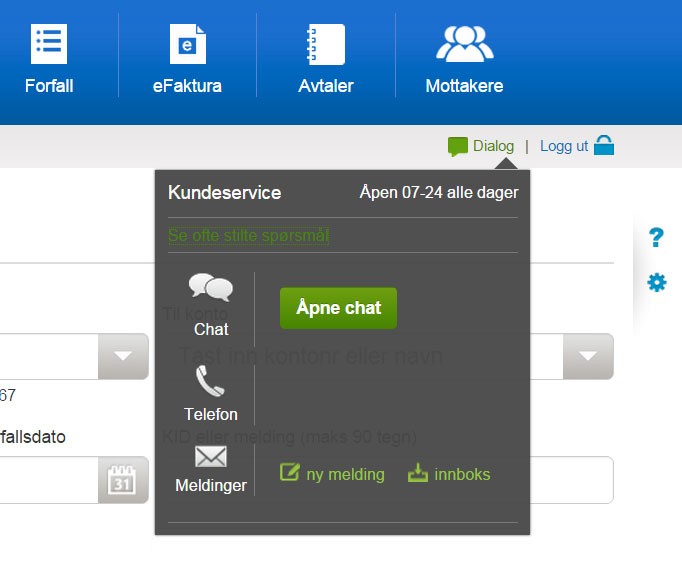
Task: Open the eFaktura document icon
Action: (x=187, y=44)
